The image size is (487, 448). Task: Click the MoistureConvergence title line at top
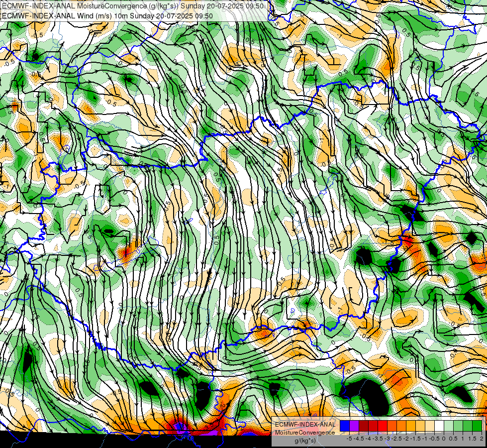pyautogui.click(x=133, y=6)
